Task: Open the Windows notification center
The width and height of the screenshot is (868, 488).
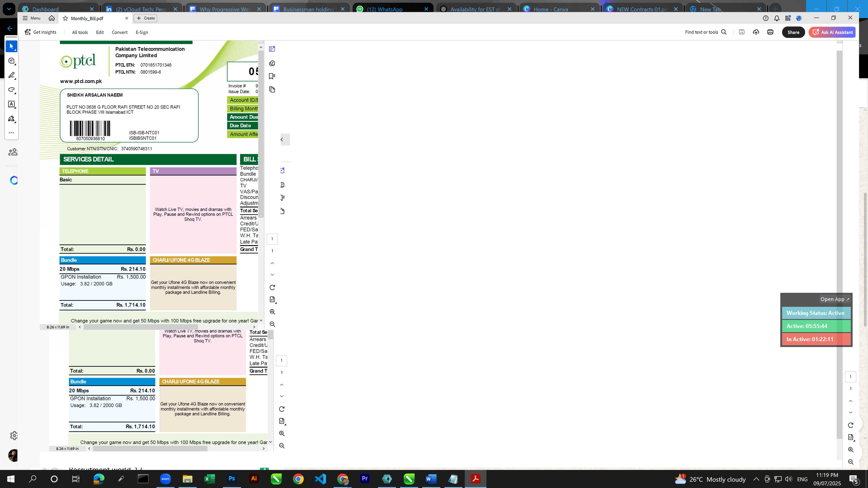Action: (854, 479)
